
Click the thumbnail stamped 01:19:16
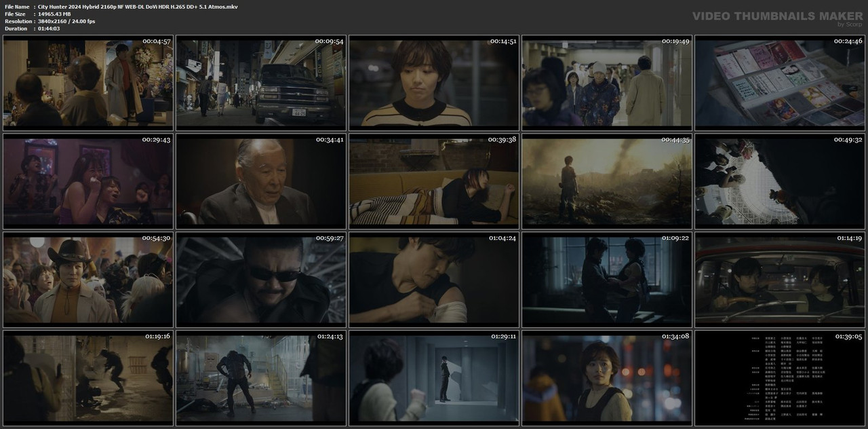coord(88,377)
